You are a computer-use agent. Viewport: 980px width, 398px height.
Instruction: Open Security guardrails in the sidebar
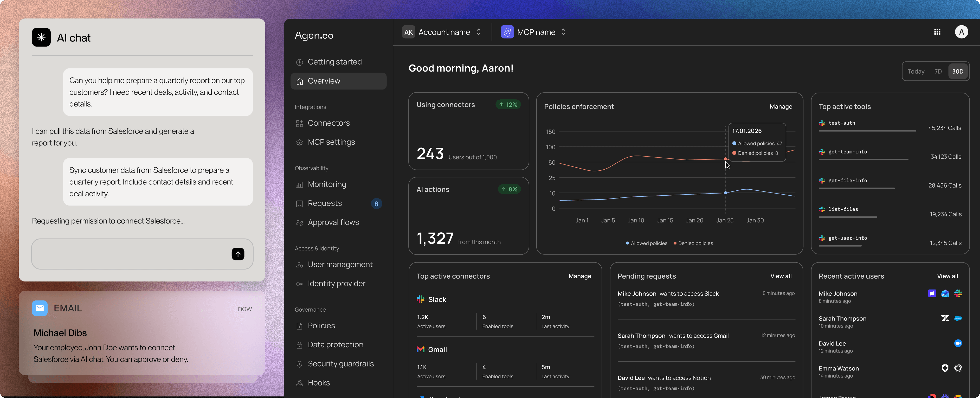click(340, 364)
